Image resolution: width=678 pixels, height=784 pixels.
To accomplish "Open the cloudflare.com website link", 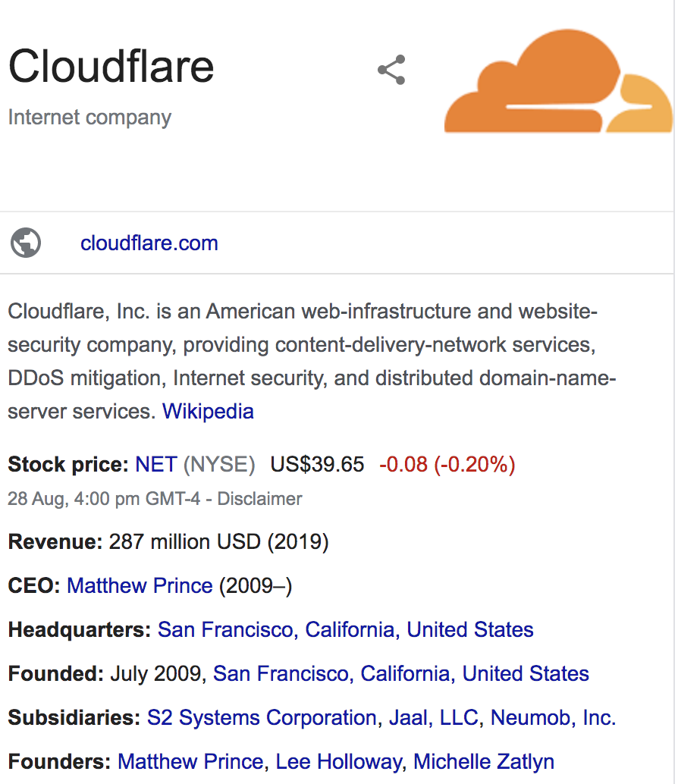I will pyautogui.click(x=149, y=243).
